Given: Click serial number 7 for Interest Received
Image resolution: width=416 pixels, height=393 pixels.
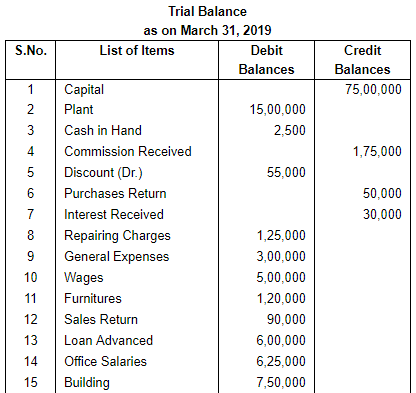Looking at the screenshot, I should (x=31, y=215).
